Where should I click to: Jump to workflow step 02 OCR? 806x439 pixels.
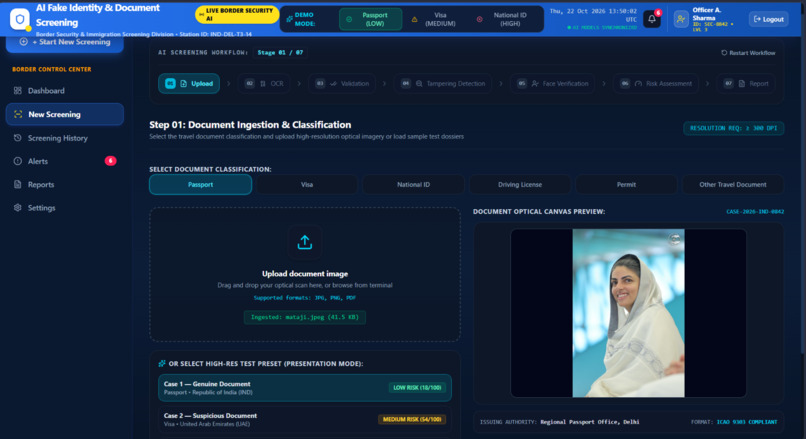click(x=265, y=83)
